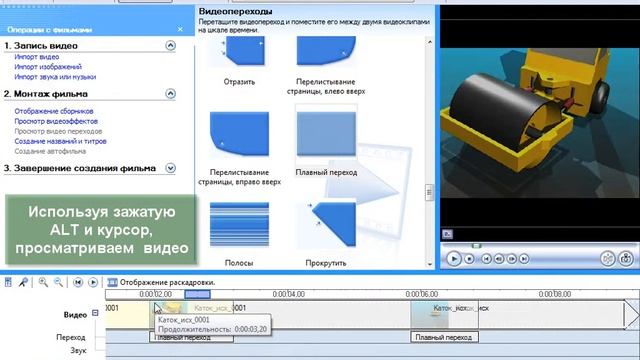The image size is (640, 360).
Task: Open the 'Отображение сборников' link
Action: (54, 111)
